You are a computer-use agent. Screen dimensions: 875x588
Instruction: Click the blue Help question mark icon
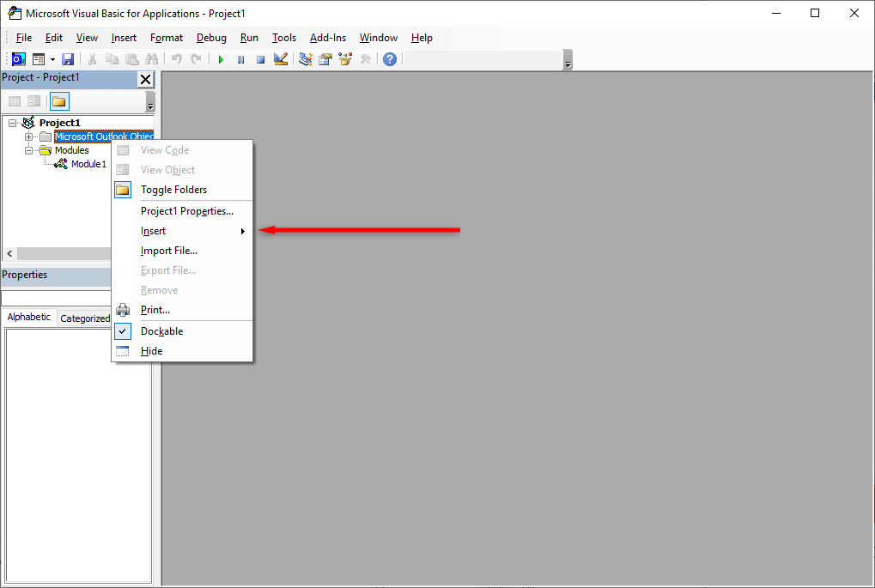pyautogui.click(x=390, y=59)
